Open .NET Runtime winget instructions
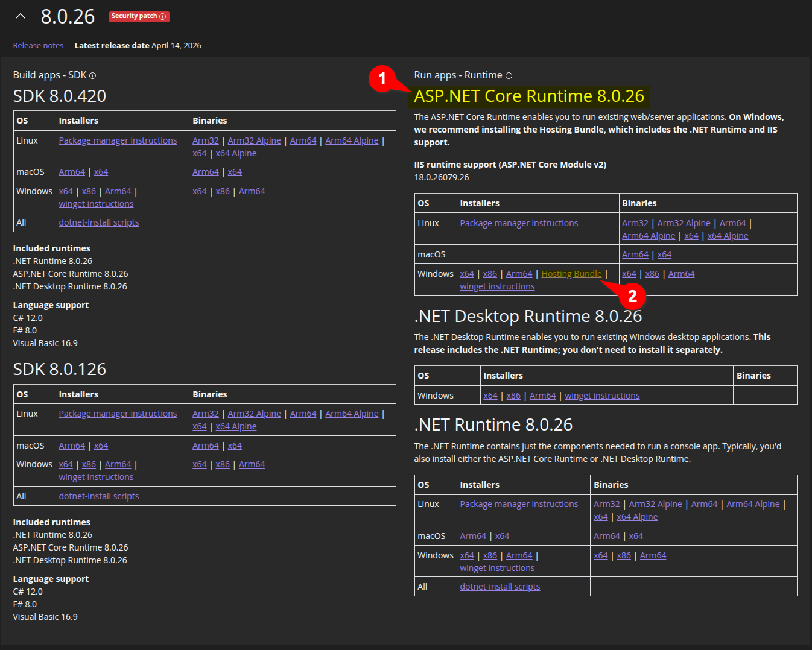 click(497, 568)
